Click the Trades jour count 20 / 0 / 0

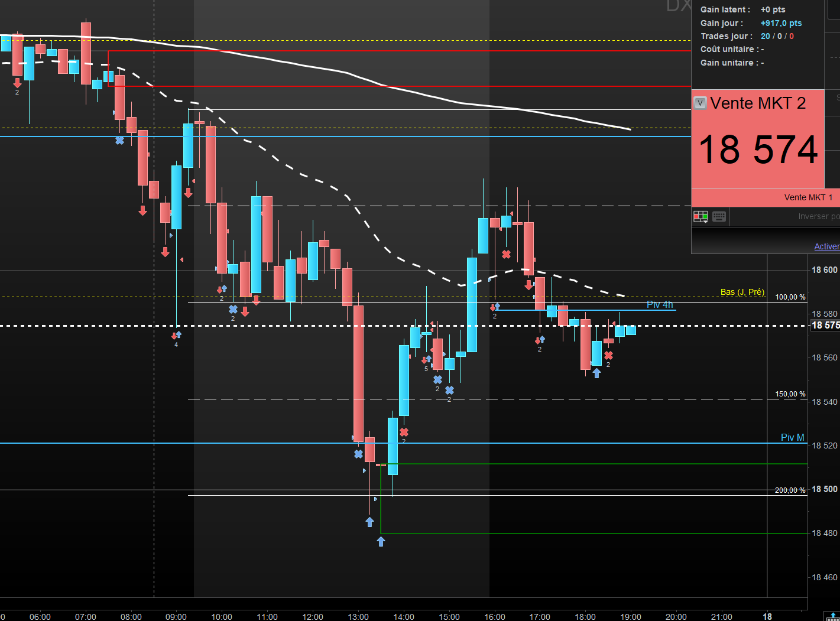(777, 36)
